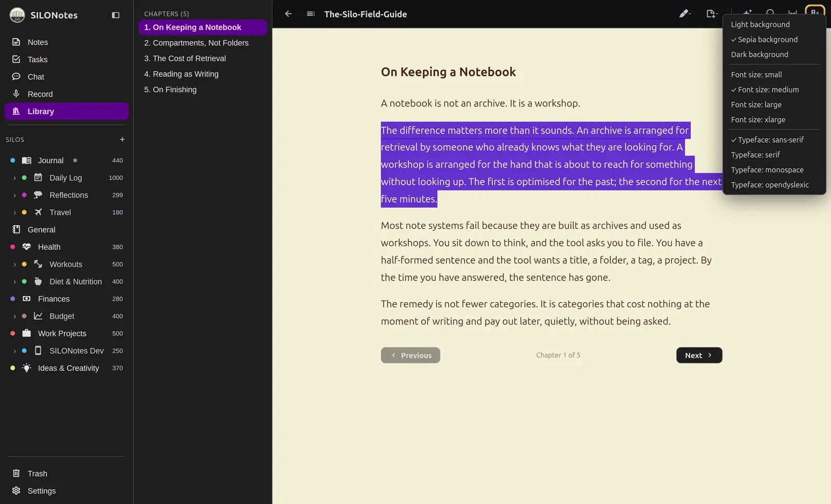The height and width of the screenshot is (504, 831).
Task: Open chapter 3 The Cost of Retrieval
Action: [203, 59]
